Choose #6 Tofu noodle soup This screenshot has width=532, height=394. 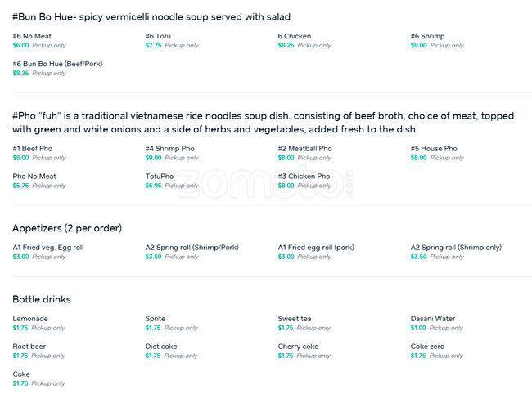[x=159, y=37]
